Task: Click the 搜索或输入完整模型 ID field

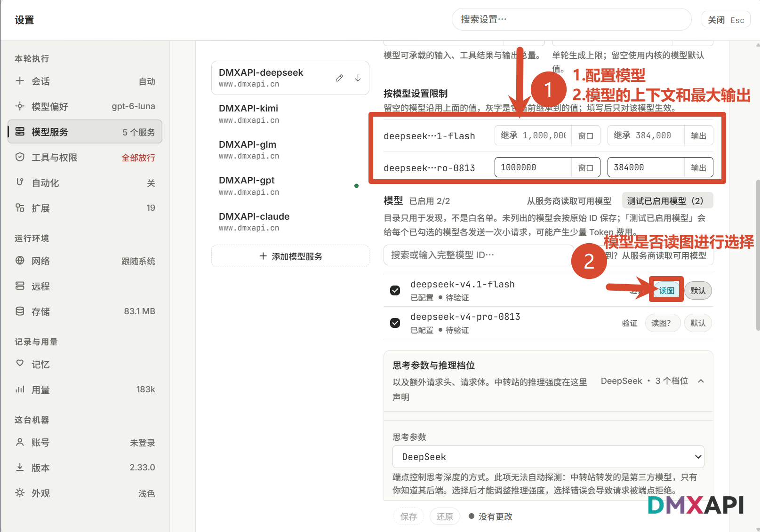Action: (x=478, y=255)
